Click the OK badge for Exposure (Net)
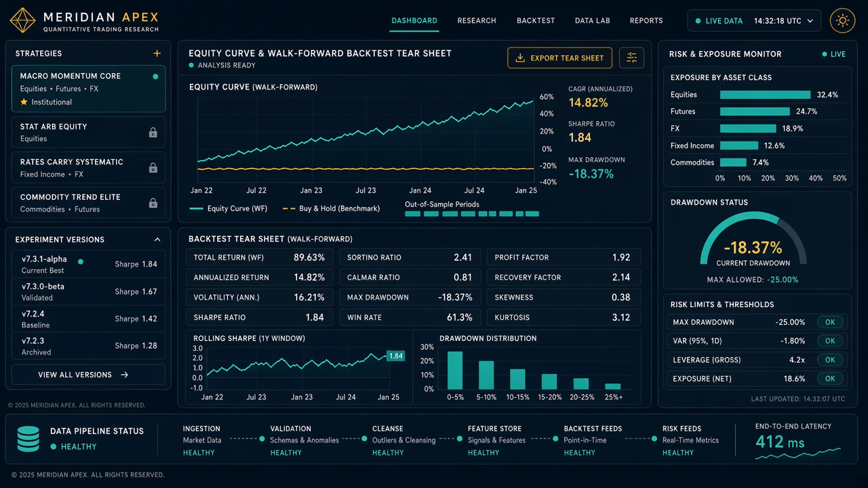The width and height of the screenshot is (868, 488). click(x=830, y=379)
